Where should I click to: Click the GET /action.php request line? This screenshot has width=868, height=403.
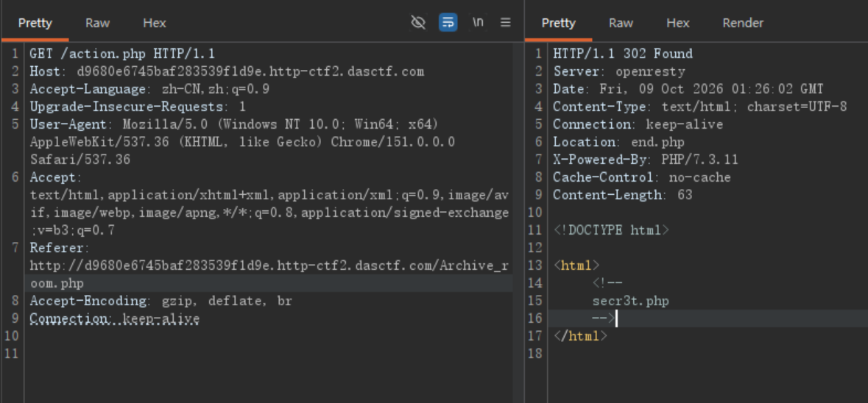tap(122, 54)
